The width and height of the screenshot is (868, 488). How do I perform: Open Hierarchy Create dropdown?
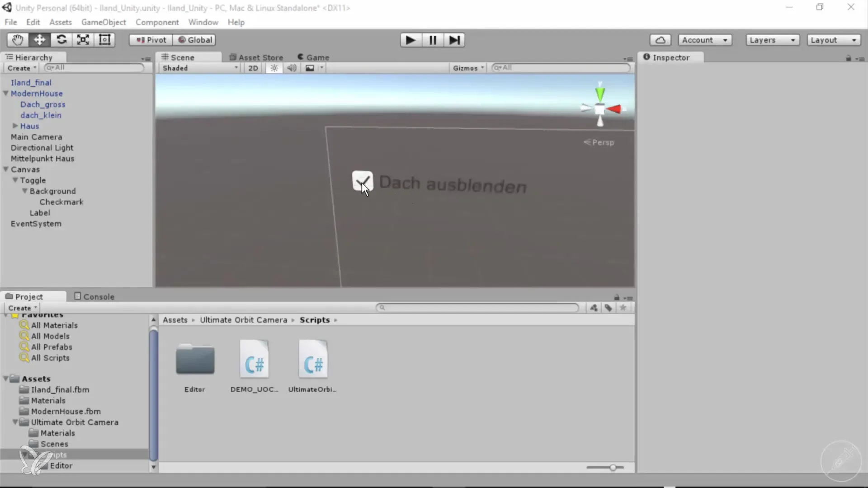[x=21, y=68]
